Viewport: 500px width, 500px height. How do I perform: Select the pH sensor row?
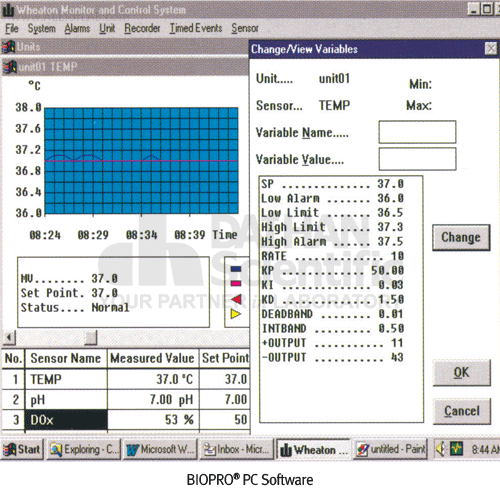[126, 400]
